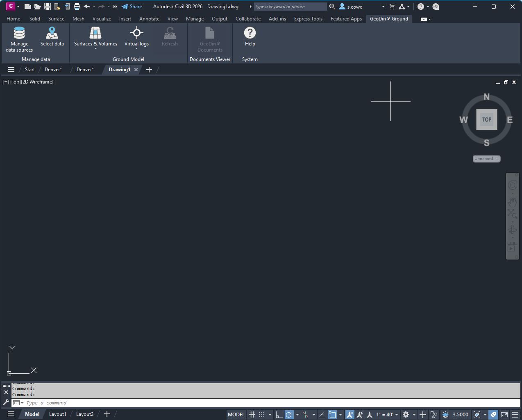Click the search magnifier icon
Viewport: 522px width, 420px height.
click(x=332, y=7)
